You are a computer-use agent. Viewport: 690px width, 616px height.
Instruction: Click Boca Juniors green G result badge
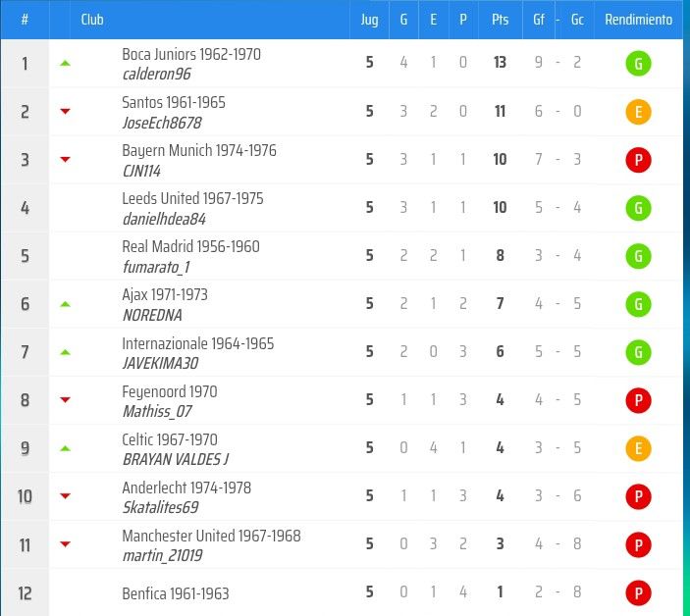tap(638, 64)
